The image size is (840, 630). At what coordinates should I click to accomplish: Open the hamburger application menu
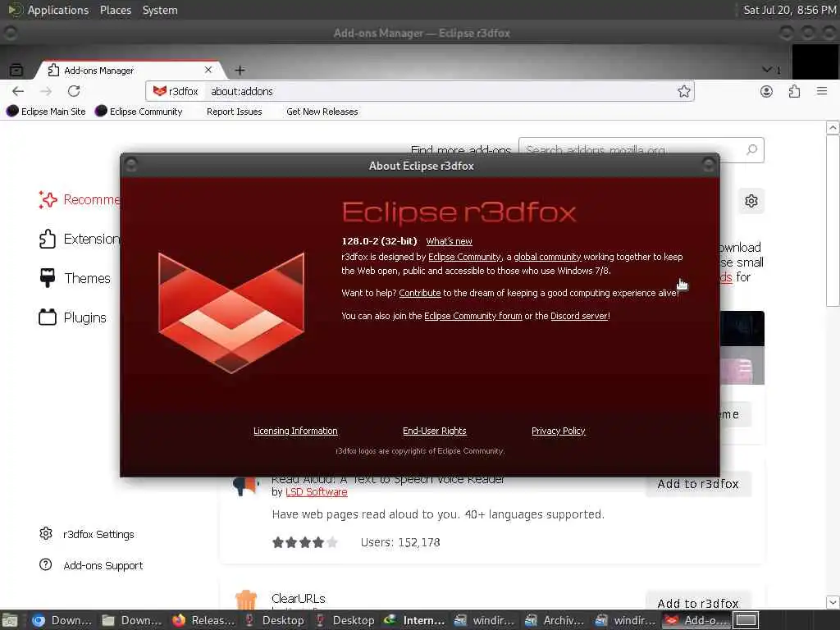tap(822, 91)
